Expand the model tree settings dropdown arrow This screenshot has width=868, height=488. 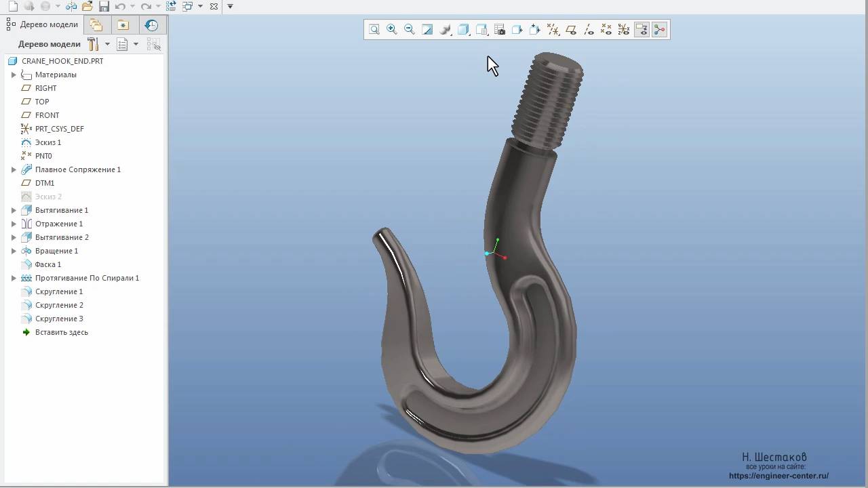[107, 44]
